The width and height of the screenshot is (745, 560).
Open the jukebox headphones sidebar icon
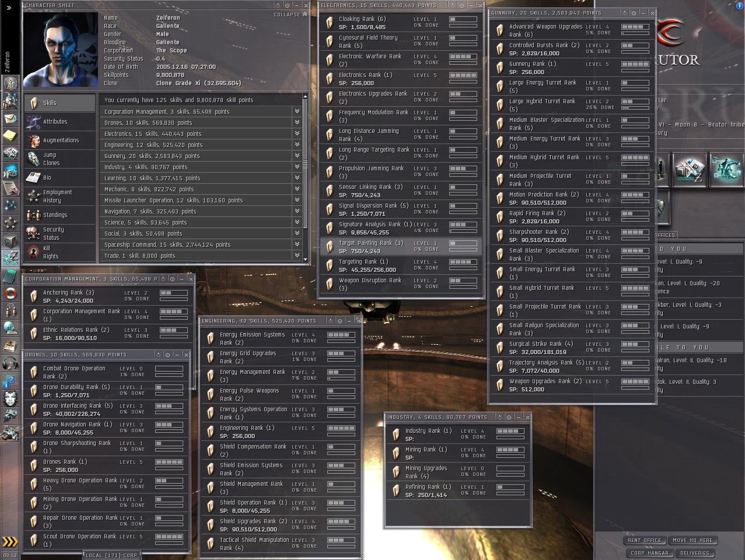click(10, 363)
